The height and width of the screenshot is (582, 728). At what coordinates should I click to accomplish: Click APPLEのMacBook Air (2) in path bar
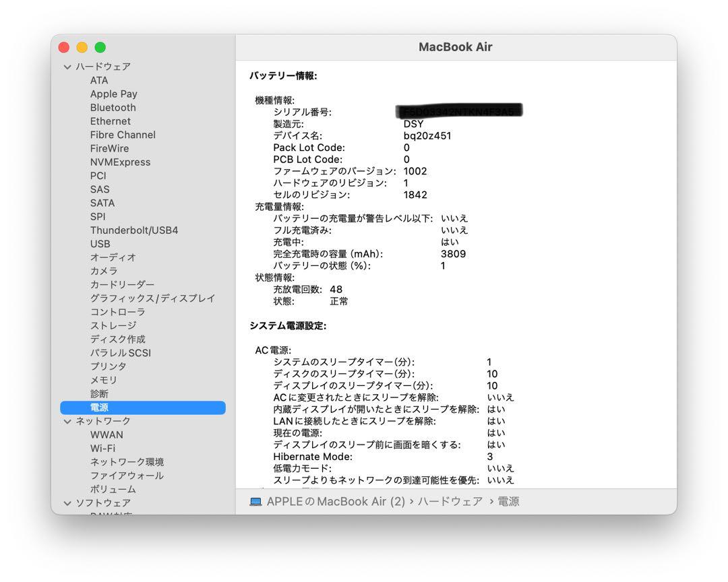coord(336,502)
